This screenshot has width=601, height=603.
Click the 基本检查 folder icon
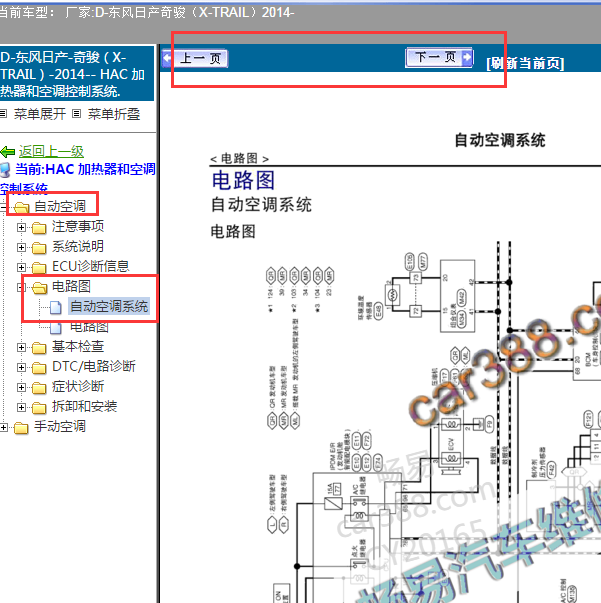click(x=39, y=348)
